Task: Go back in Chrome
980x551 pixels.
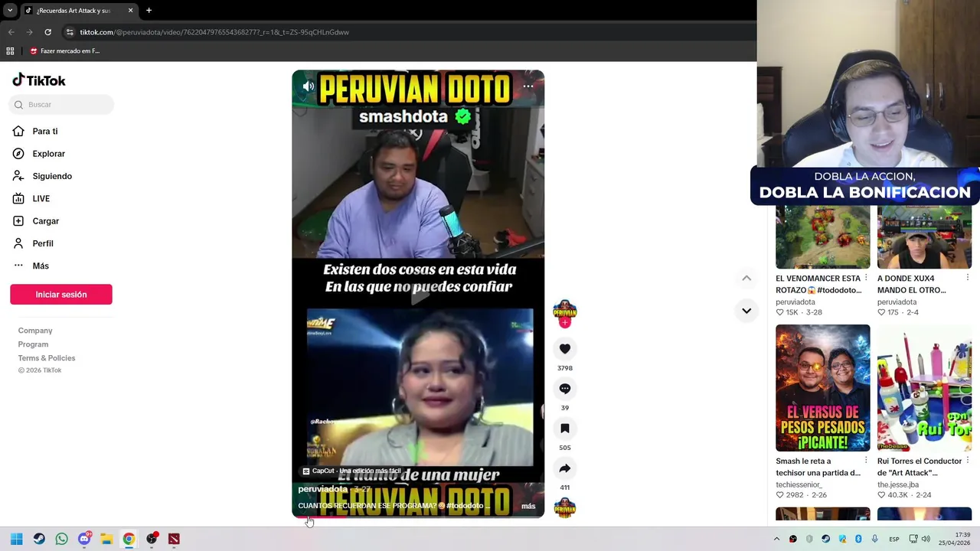Action: coord(11,32)
